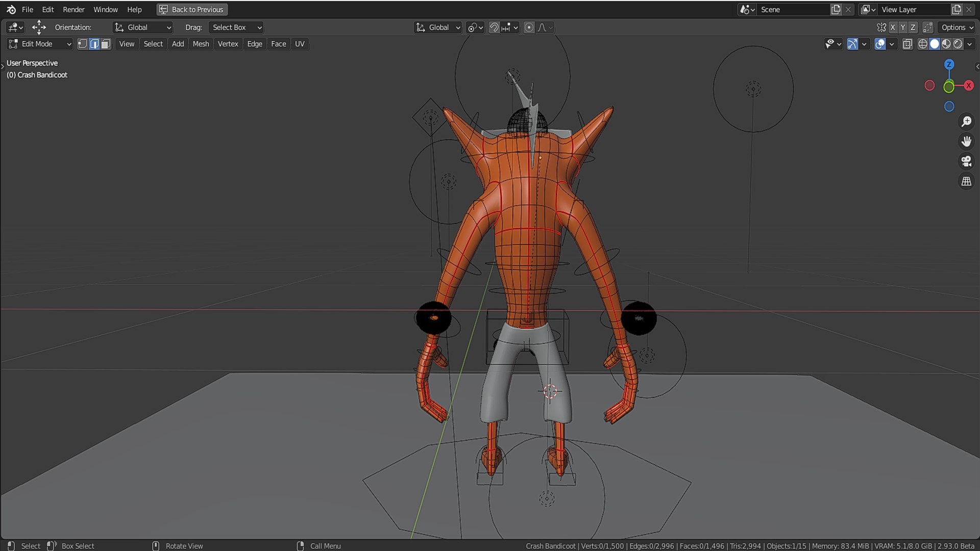980x551 pixels.
Task: Toggle edge select mode
Action: point(94,44)
